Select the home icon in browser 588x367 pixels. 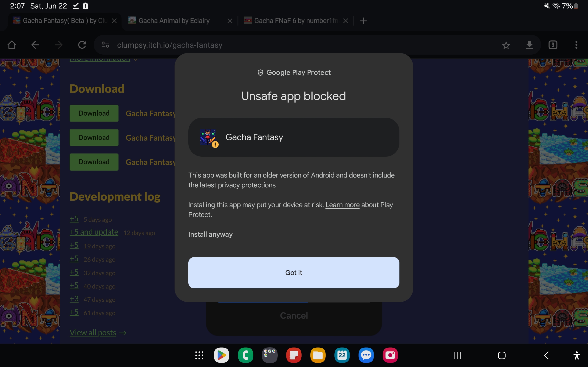[x=12, y=44]
